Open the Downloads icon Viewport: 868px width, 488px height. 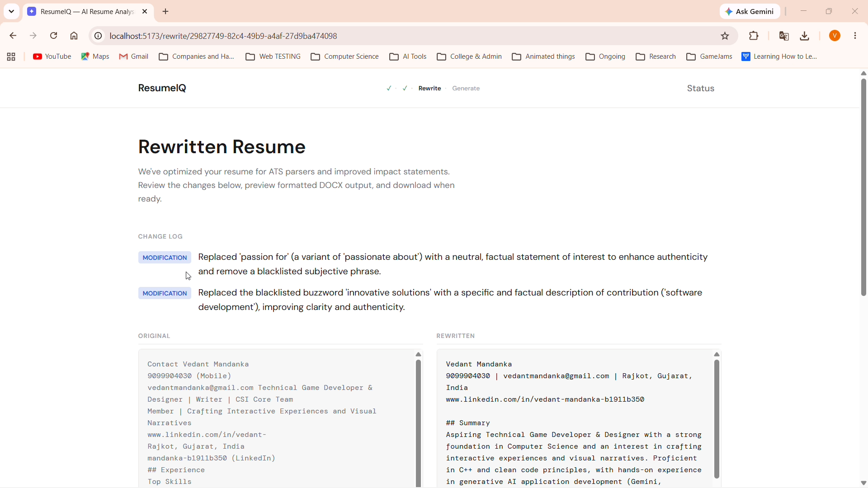tap(805, 36)
